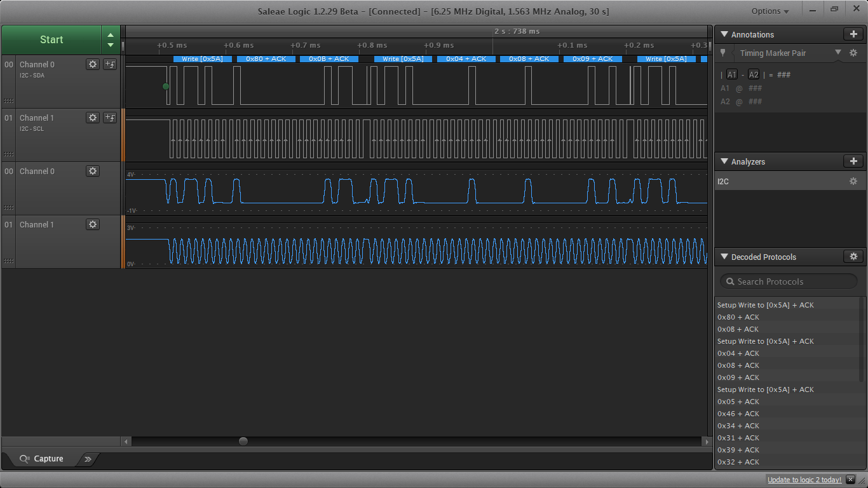Collapse the Analyzers panel
This screenshot has width=868, height=488.
(x=724, y=161)
